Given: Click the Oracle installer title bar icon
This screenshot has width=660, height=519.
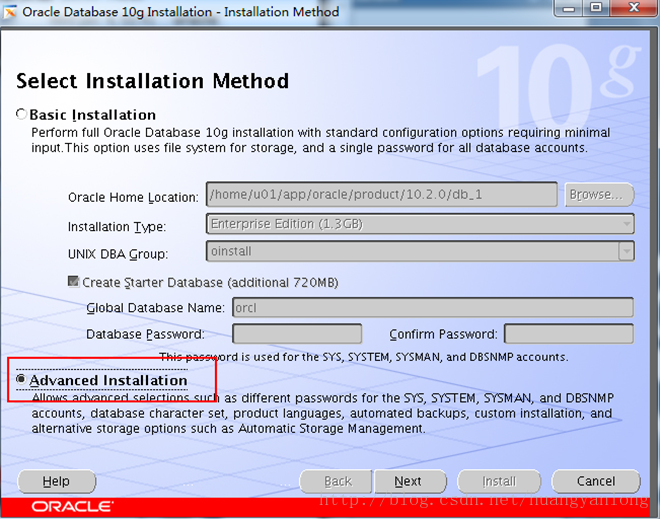Looking at the screenshot, I should (9, 12).
